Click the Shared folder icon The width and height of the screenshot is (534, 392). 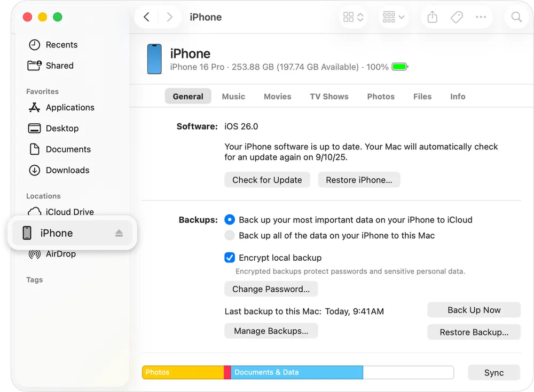tap(34, 65)
